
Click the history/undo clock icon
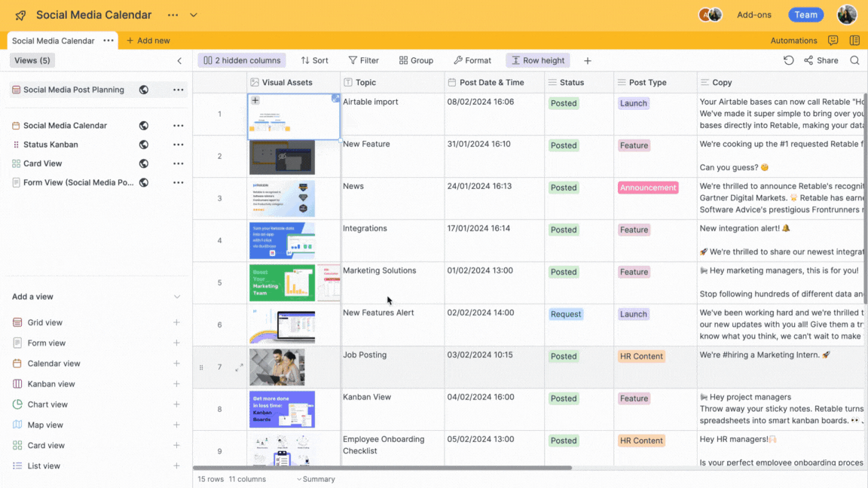pyautogui.click(x=788, y=60)
